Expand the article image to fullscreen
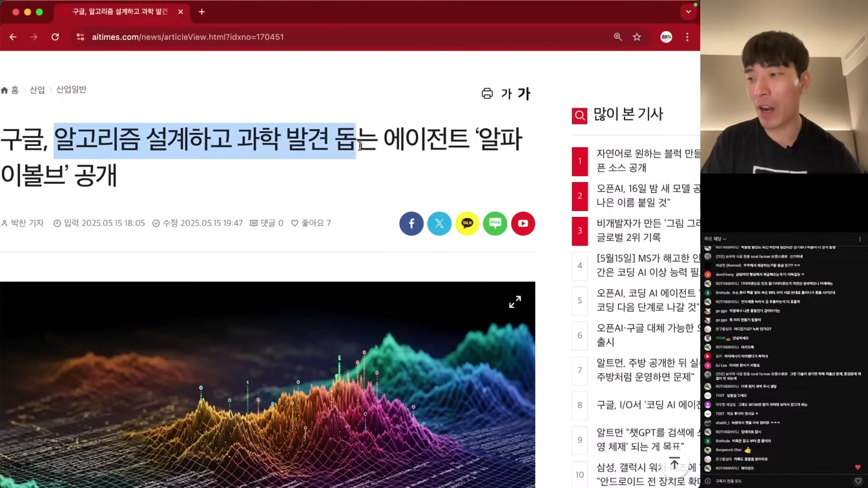 click(x=515, y=302)
